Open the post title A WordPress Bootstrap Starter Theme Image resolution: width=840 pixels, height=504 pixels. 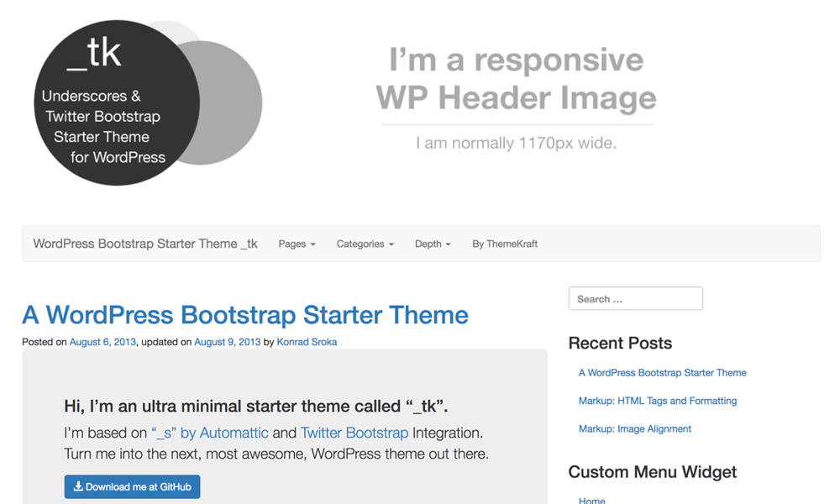coord(245,315)
